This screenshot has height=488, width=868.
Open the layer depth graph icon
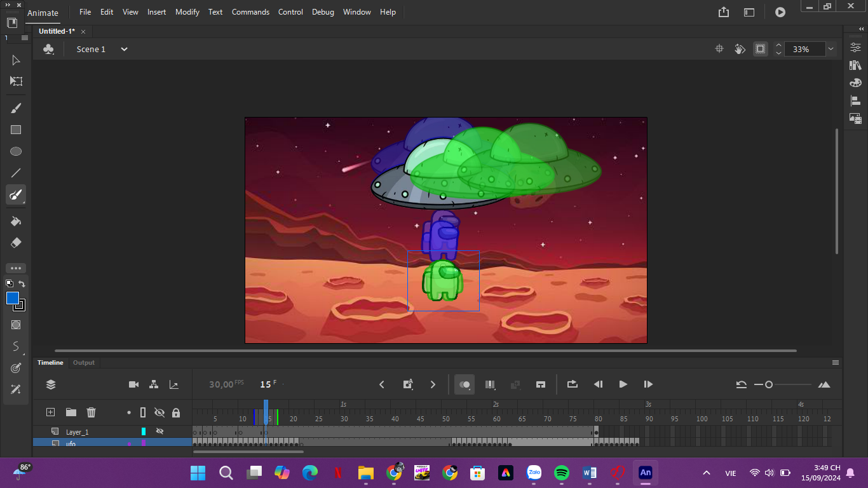click(173, 384)
